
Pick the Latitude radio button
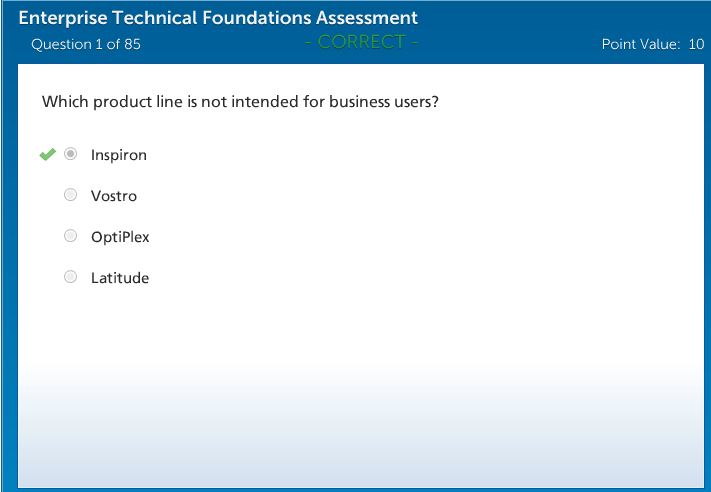click(70, 278)
